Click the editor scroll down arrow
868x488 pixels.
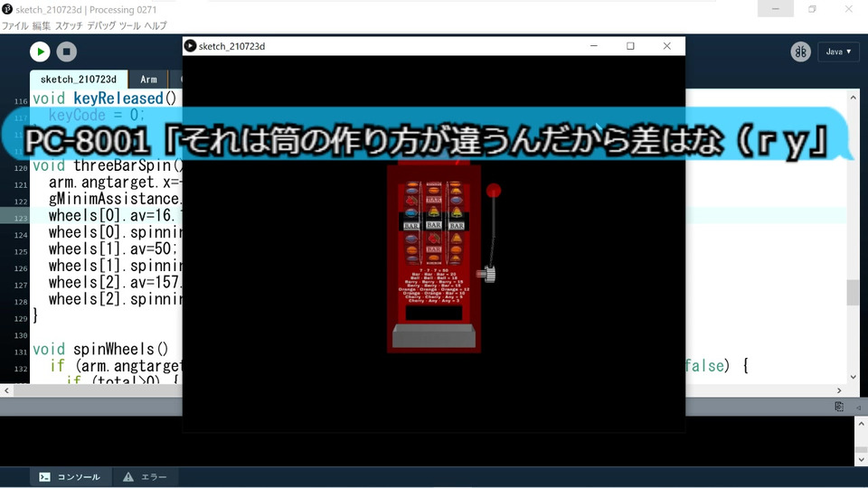point(853,377)
